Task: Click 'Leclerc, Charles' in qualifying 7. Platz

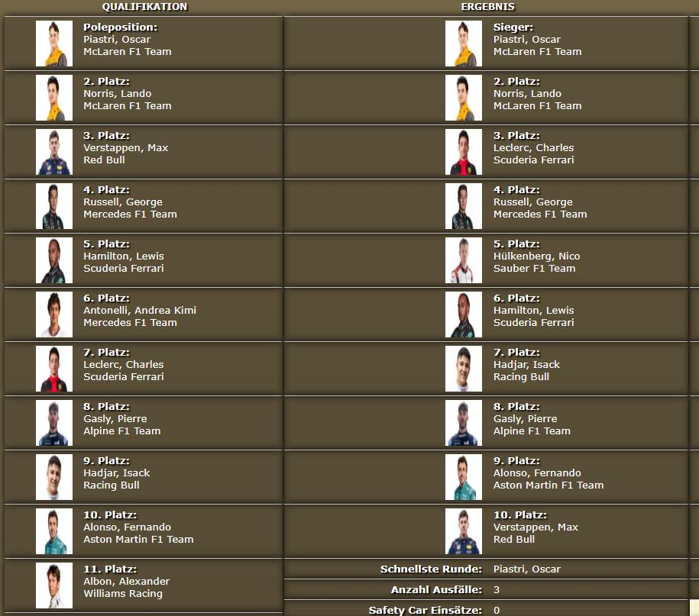Action: click(124, 365)
